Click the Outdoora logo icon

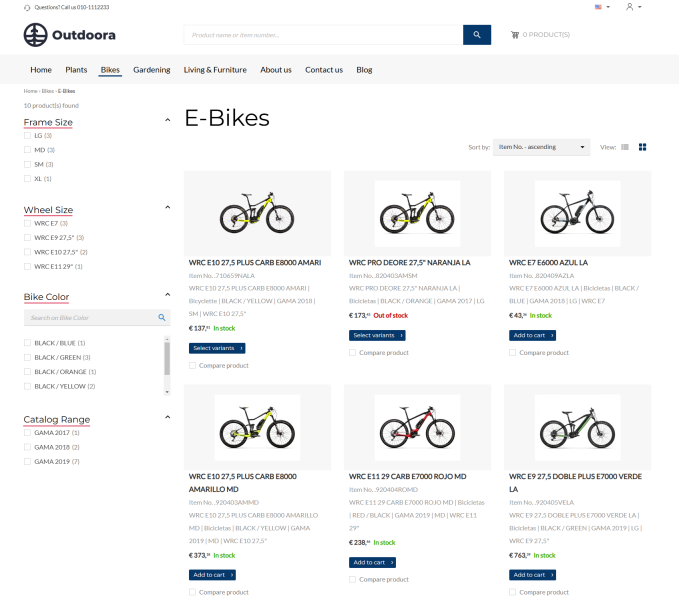click(x=36, y=35)
